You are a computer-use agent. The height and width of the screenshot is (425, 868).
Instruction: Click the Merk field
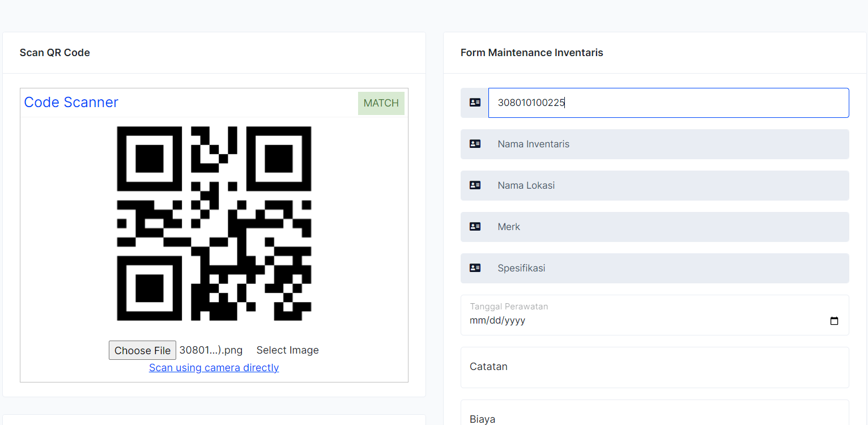pyautogui.click(x=669, y=227)
